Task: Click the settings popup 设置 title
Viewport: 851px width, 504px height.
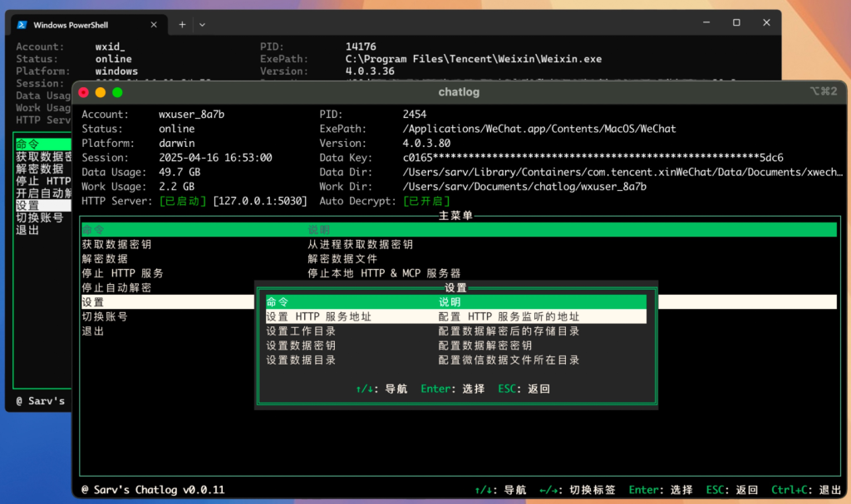Action: point(456,288)
